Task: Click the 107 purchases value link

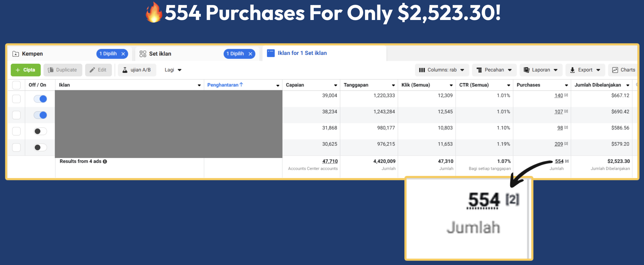Action: pyautogui.click(x=559, y=112)
